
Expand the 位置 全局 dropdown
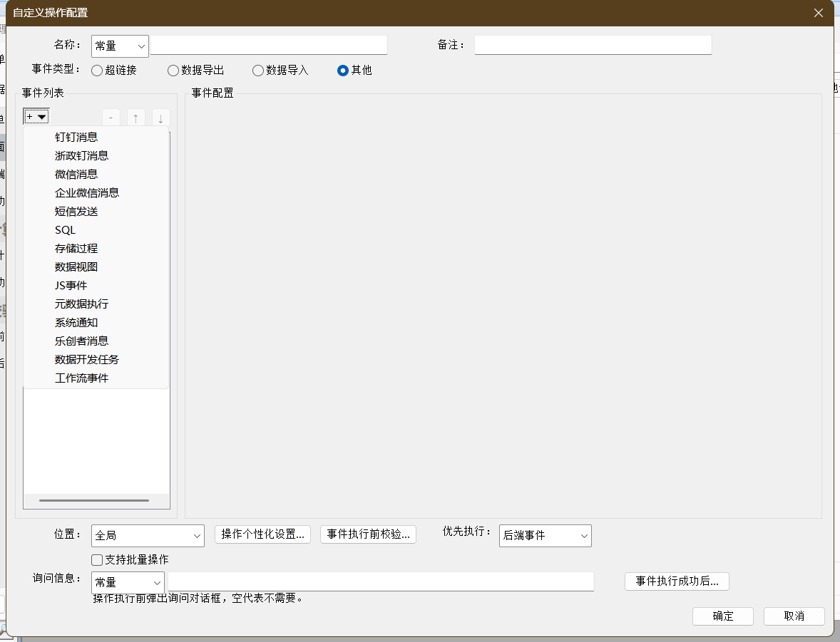pyautogui.click(x=148, y=535)
